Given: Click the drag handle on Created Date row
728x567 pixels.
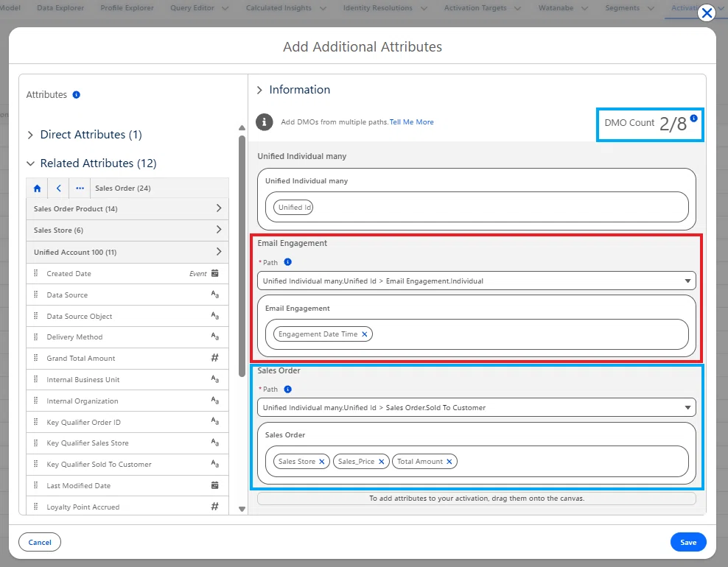Looking at the screenshot, I should (x=36, y=273).
